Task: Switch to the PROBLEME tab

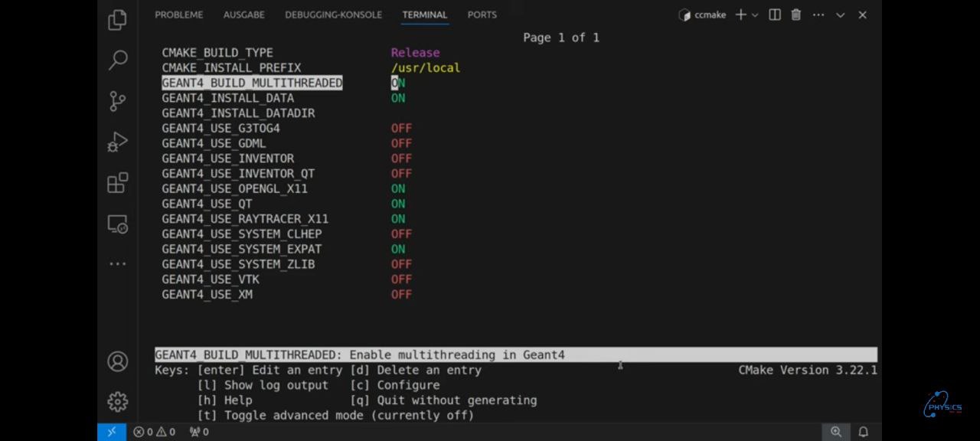Action: click(178, 15)
